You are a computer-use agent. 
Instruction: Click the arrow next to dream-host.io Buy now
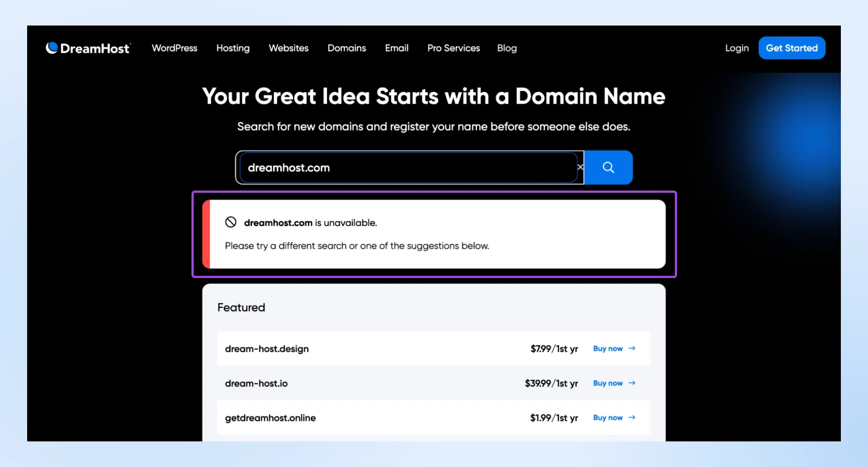point(632,383)
